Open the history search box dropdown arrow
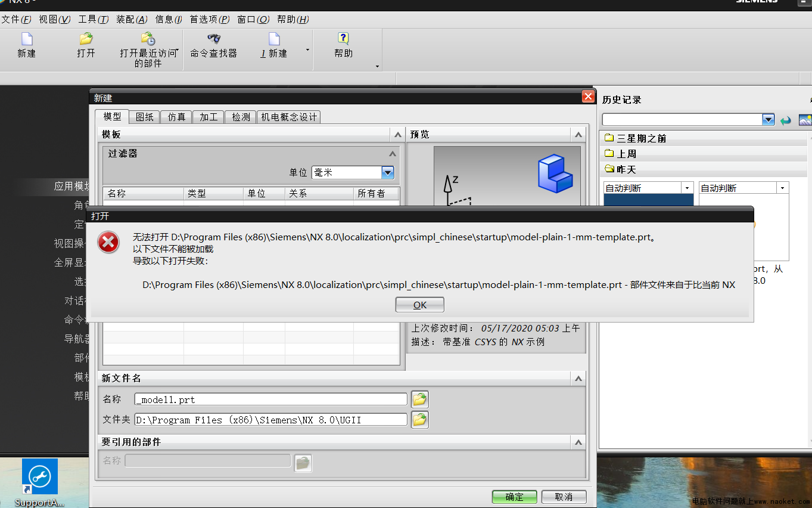The image size is (812, 508). [x=768, y=120]
